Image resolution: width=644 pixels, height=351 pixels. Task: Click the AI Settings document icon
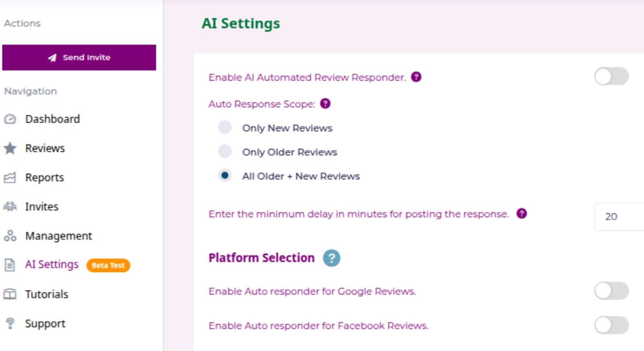(x=10, y=265)
